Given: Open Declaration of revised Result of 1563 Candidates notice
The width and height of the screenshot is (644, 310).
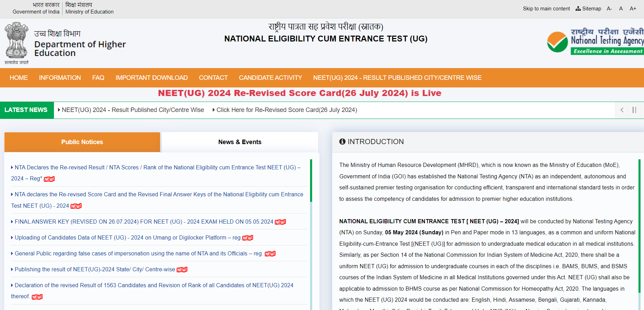Looking at the screenshot, I should (152, 291).
